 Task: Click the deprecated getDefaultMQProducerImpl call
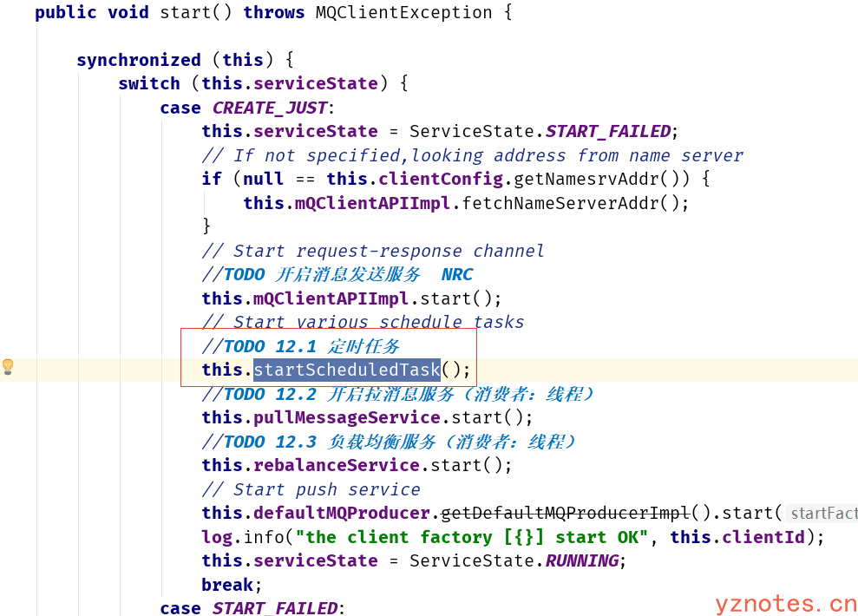tap(565, 513)
